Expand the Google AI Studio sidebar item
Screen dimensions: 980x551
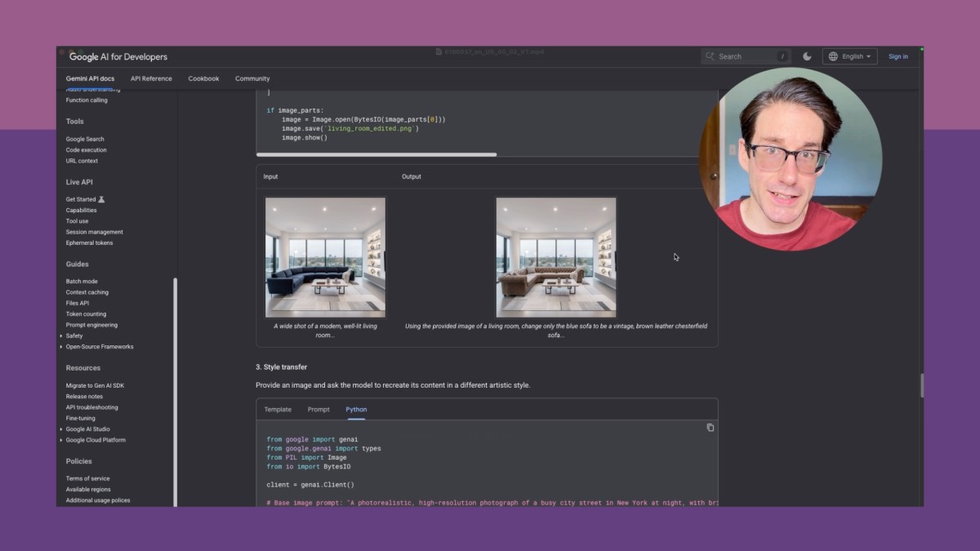(61, 429)
